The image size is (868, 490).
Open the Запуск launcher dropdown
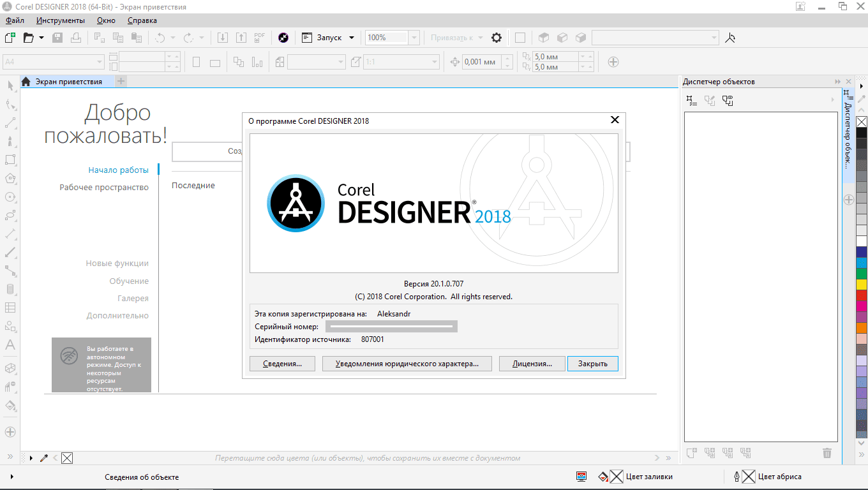pyautogui.click(x=351, y=38)
